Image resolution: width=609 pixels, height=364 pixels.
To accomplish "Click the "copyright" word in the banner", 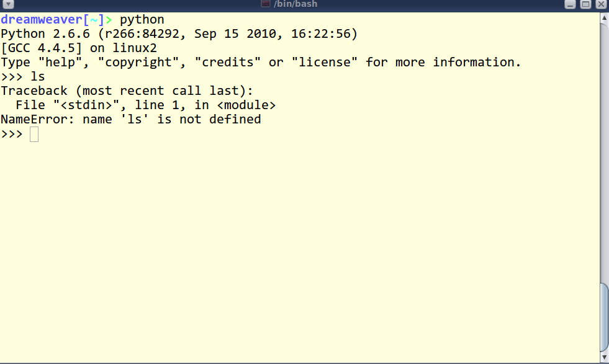I will 135,63.
